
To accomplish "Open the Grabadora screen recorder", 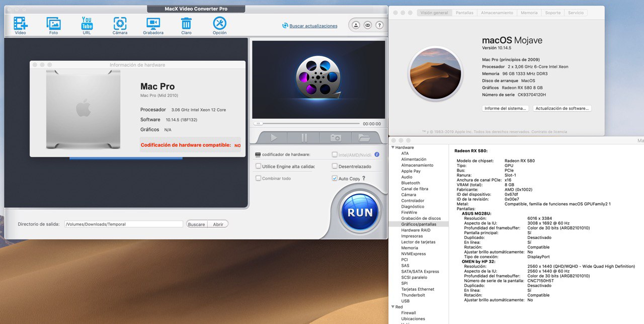I will click(x=153, y=23).
